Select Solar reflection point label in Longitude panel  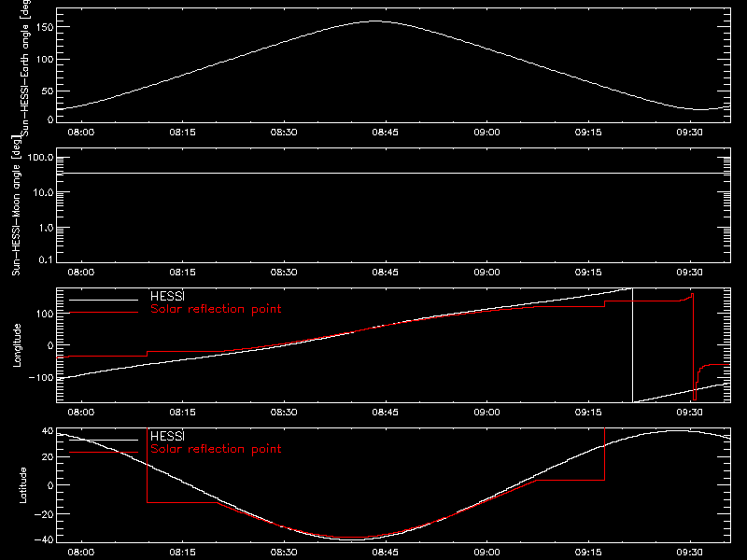[216, 309]
